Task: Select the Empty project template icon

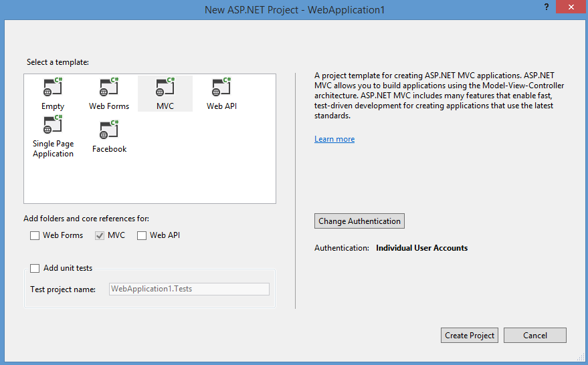Action: pos(52,86)
